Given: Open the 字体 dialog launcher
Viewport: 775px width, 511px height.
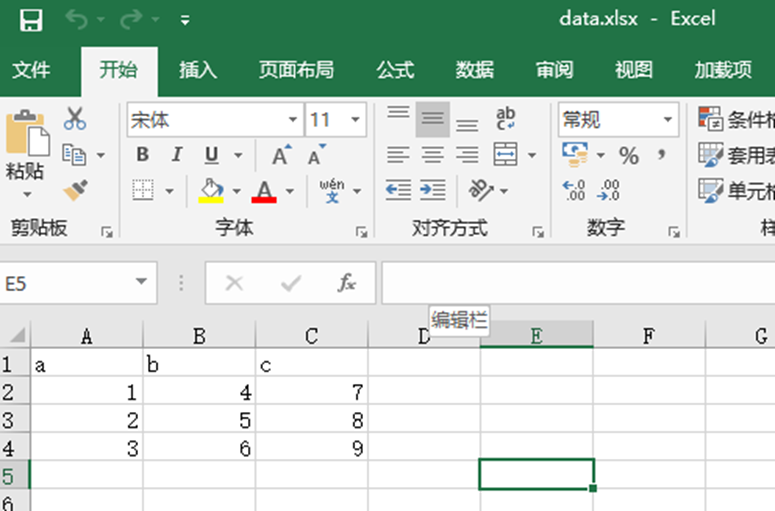Looking at the screenshot, I should (361, 232).
